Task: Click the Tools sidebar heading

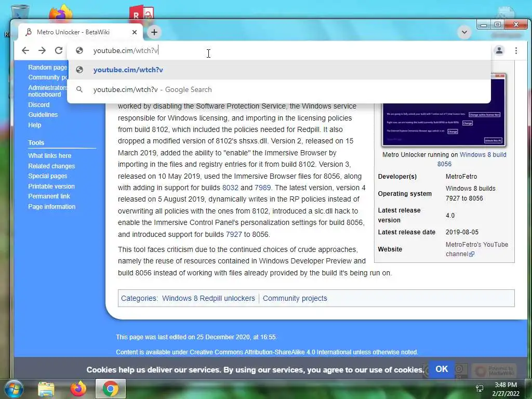Action: pyautogui.click(x=36, y=143)
